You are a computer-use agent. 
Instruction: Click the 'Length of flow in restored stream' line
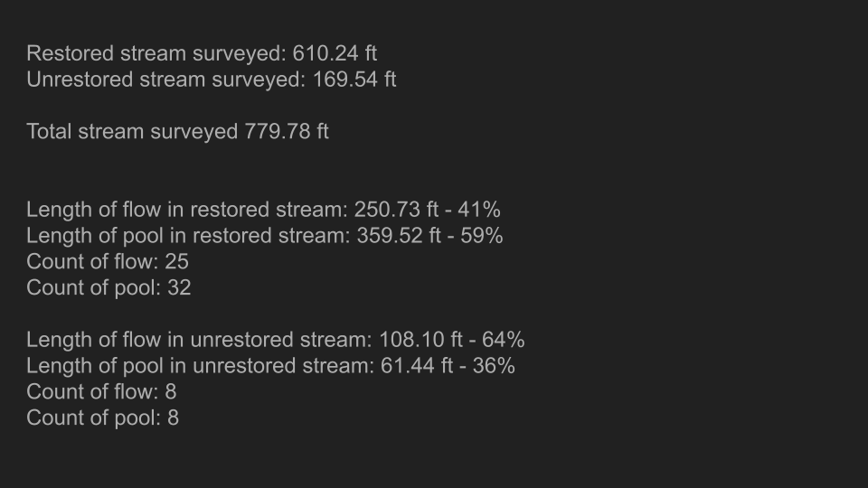click(x=263, y=210)
